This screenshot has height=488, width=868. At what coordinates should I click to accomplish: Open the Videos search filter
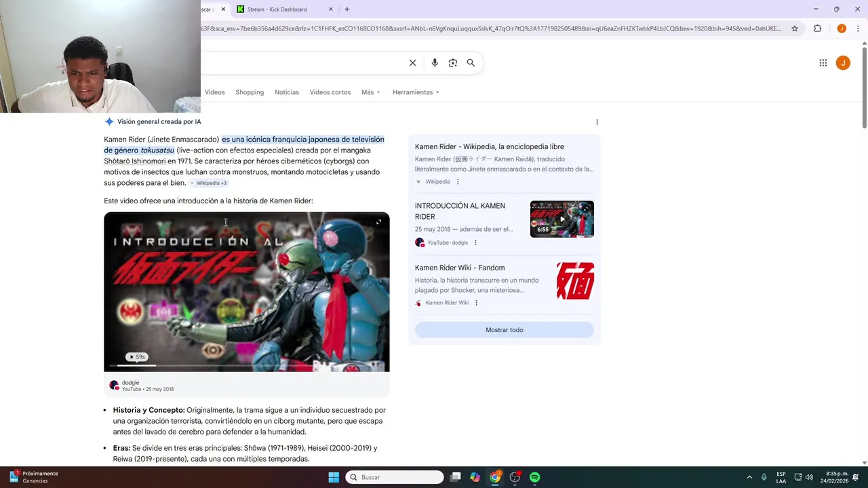click(215, 92)
